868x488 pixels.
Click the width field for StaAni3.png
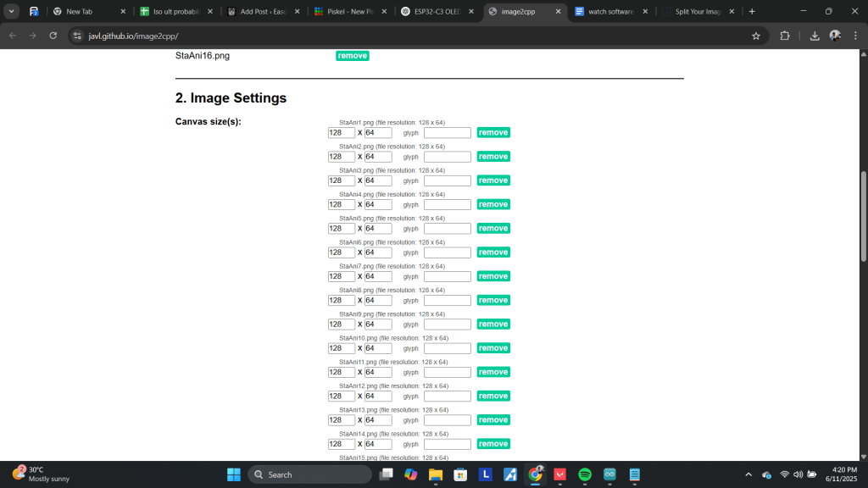pos(342,180)
